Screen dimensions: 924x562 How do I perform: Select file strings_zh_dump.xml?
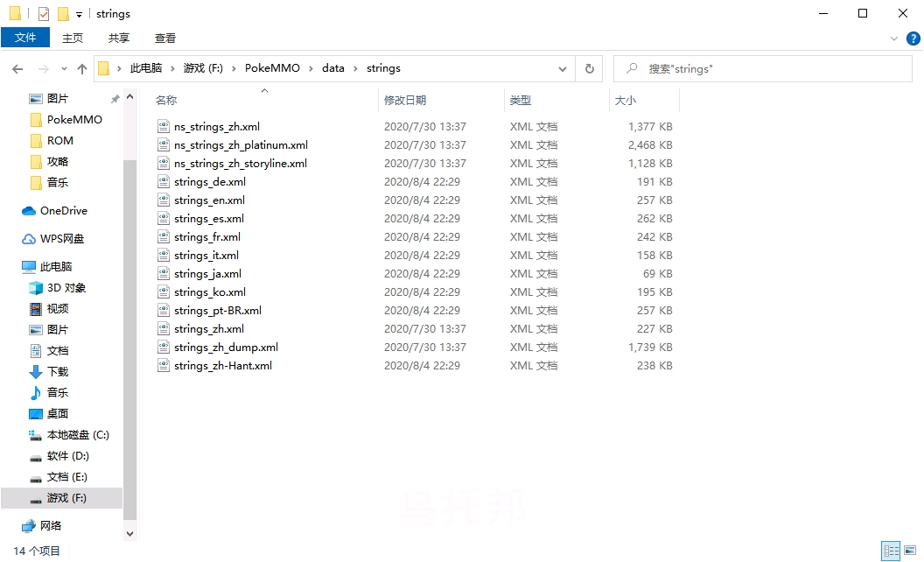point(226,348)
